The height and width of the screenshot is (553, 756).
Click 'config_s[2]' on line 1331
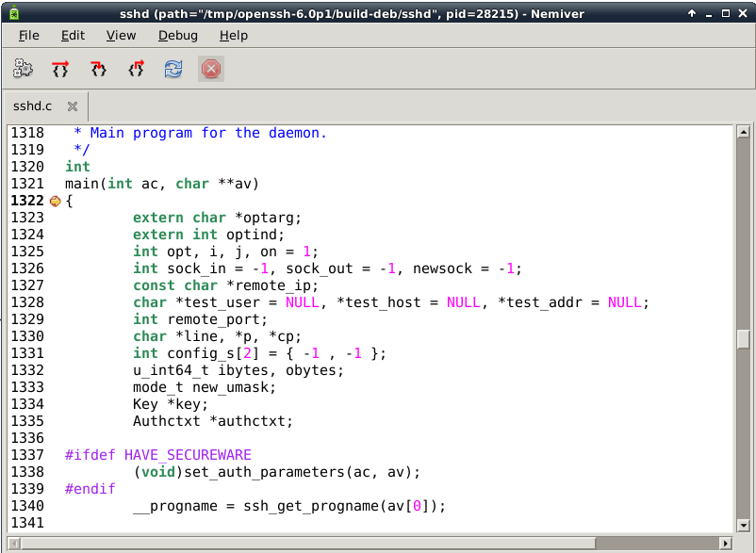click(213, 353)
